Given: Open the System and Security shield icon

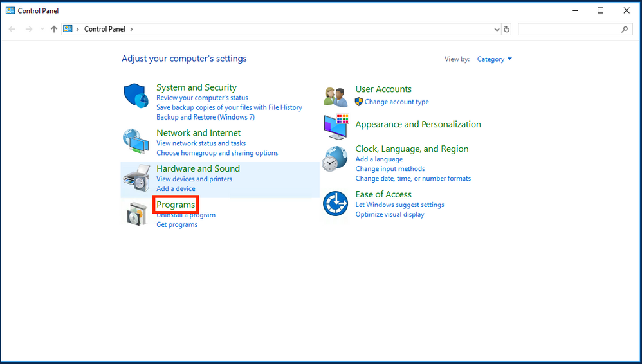Looking at the screenshot, I should click(x=136, y=96).
